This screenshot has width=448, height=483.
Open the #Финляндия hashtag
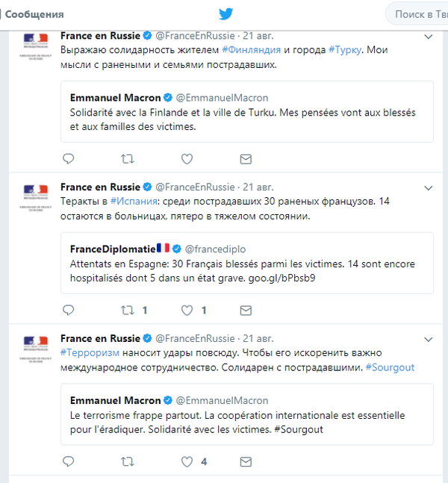[252, 50]
